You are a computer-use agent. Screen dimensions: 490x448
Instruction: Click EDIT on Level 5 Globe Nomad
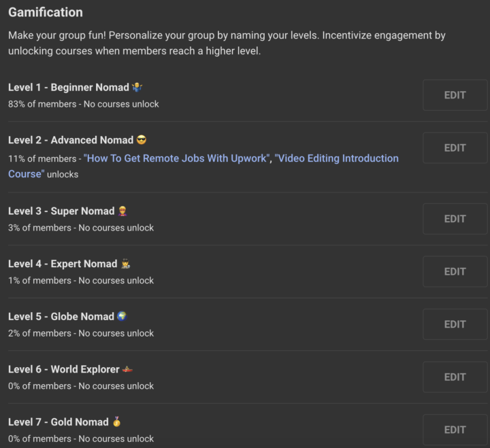pos(455,324)
